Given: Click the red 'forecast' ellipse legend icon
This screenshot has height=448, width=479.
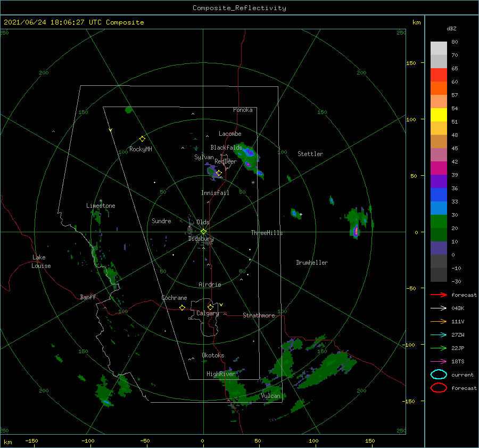Looking at the screenshot, I should click(439, 388).
